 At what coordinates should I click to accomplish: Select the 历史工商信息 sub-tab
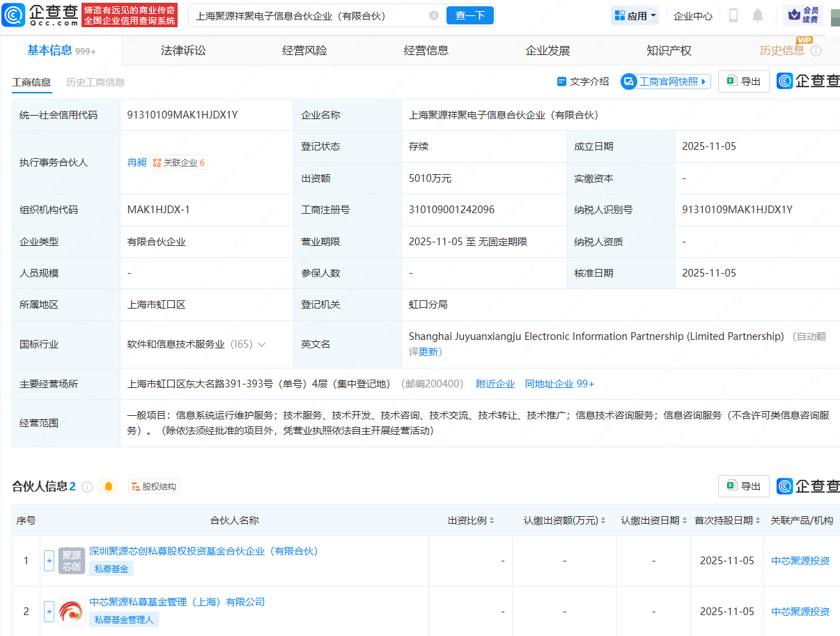pos(95,82)
